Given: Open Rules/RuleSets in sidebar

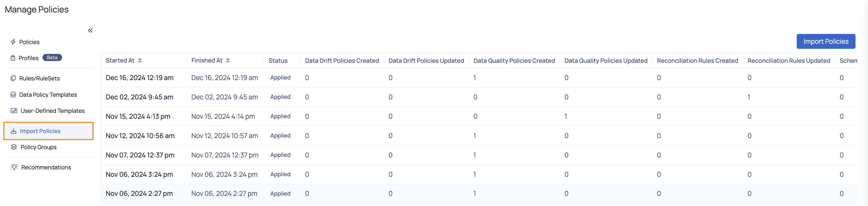Looking at the screenshot, I should 40,78.
